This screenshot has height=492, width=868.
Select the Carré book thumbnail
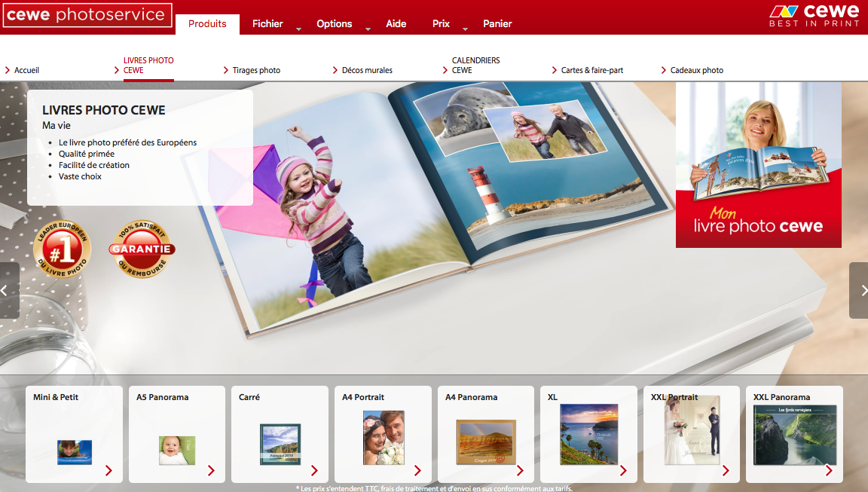pos(280,445)
